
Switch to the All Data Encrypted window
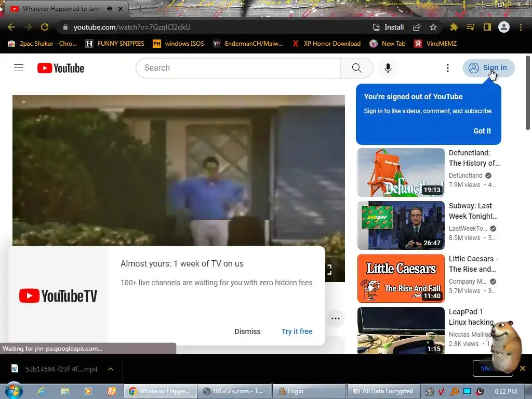(x=383, y=391)
